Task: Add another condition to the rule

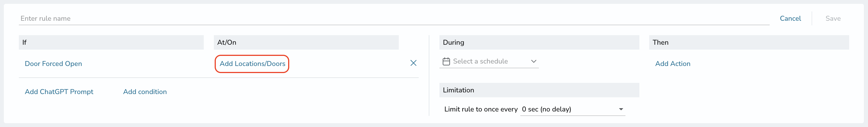Action: click(x=145, y=92)
